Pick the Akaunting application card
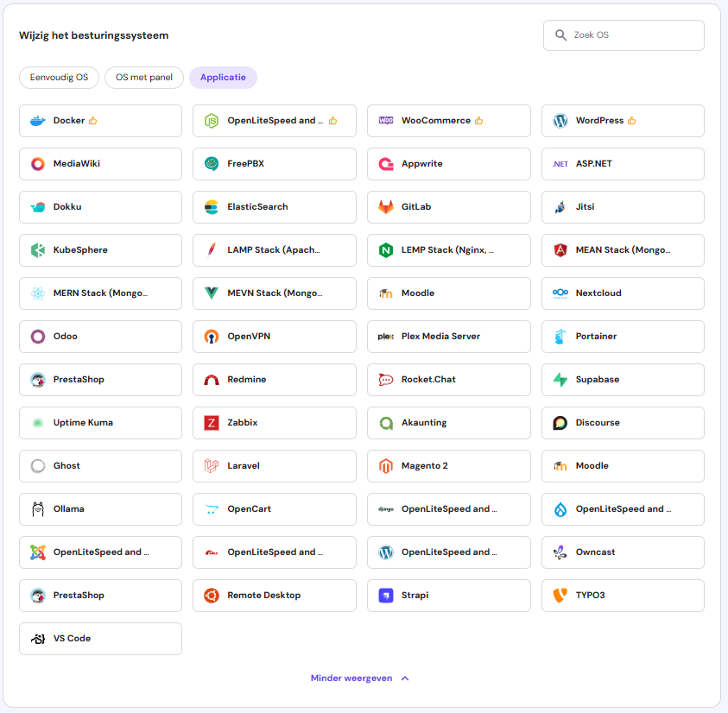The image size is (728, 713). click(448, 423)
